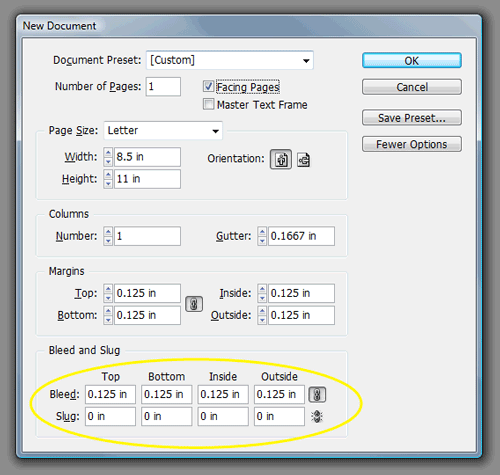Select the portrait orientation icon
This screenshot has height=475, width=500.
281,160
